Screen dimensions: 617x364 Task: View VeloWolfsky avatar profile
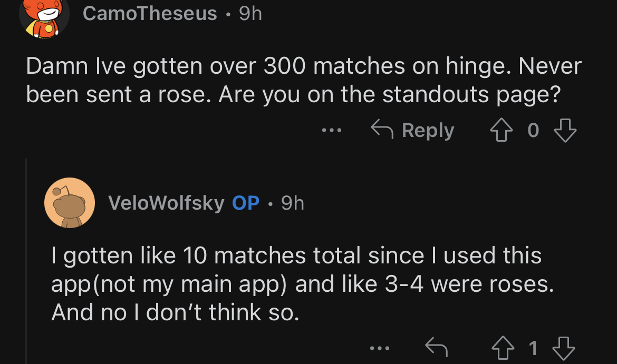coord(70,203)
